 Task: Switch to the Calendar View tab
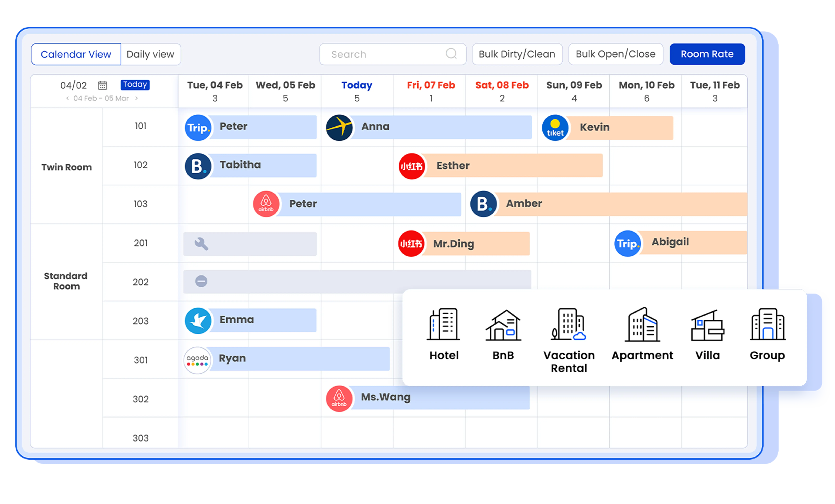coord(76,54)
